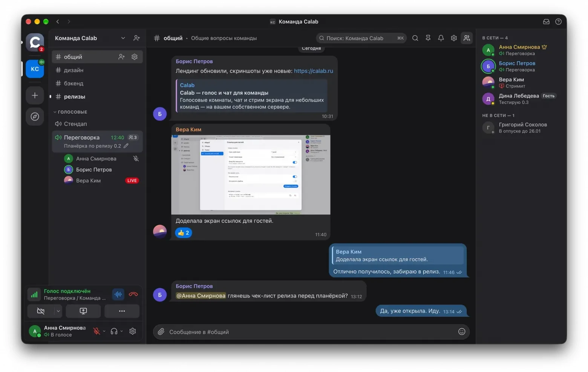
Task: Open settings gear of общий channel row
Action: point(135,57)
